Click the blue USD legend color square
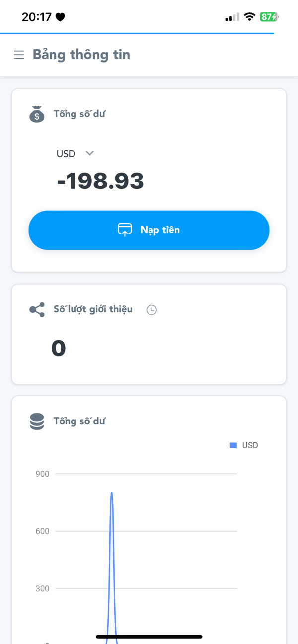The image size is (298, 644). click(x=233, y=445)
